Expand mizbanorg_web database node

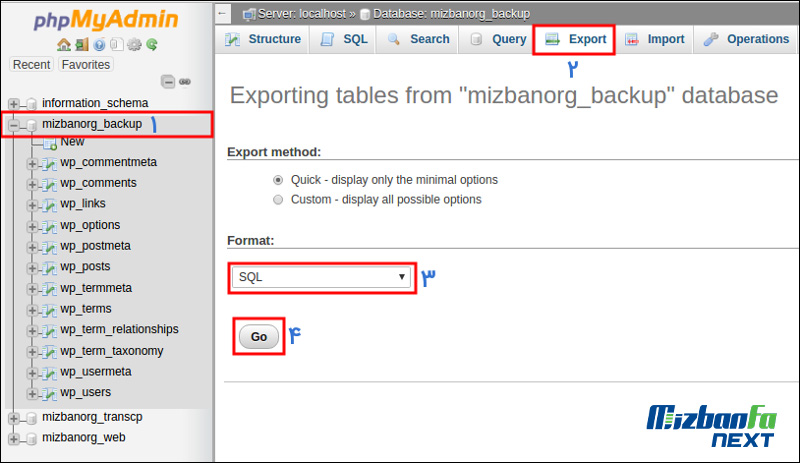coord(14,439)
